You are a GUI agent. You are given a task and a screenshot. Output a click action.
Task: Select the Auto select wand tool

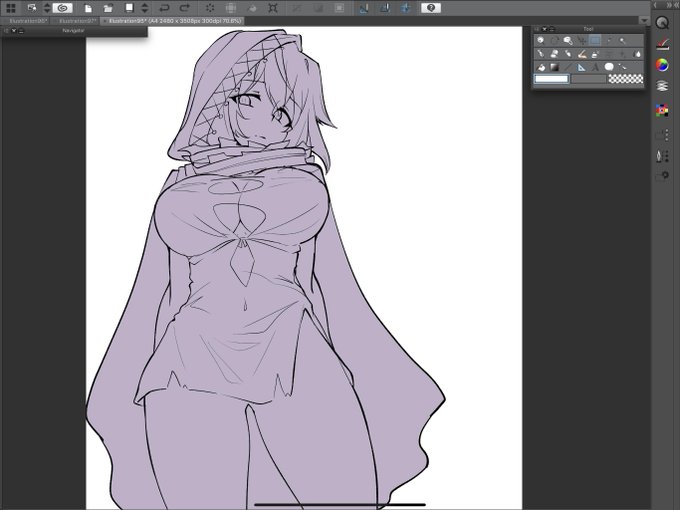[609, 41]
